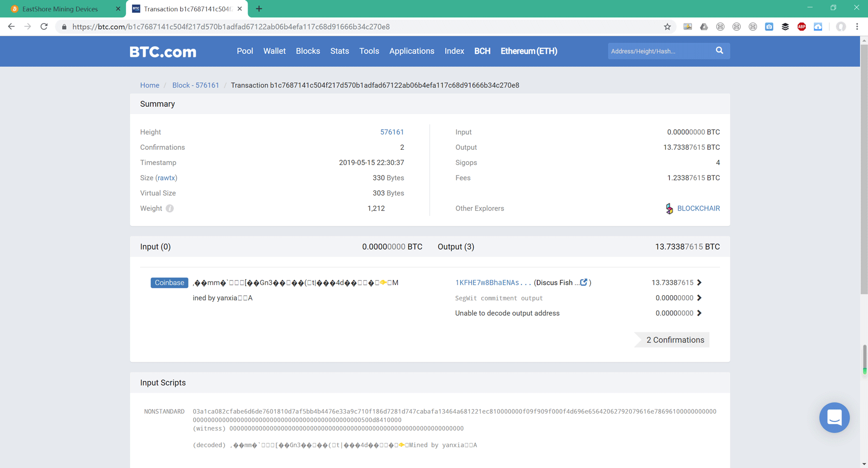This screenshot has height=468, width=868.
Task: Click the layers stack extension icon
Action: click(785, 27)
